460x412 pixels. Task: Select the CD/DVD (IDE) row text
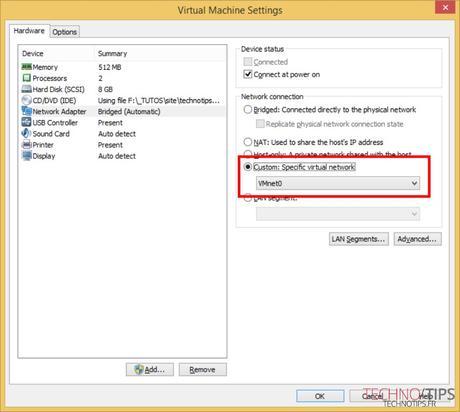(x=54, y=100)
